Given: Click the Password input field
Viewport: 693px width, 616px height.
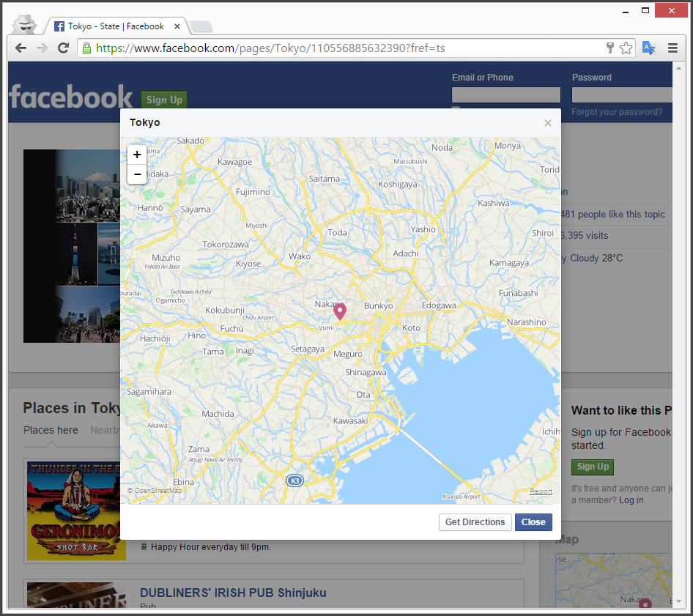Looking at the screenshot, I should coord(622,94).
